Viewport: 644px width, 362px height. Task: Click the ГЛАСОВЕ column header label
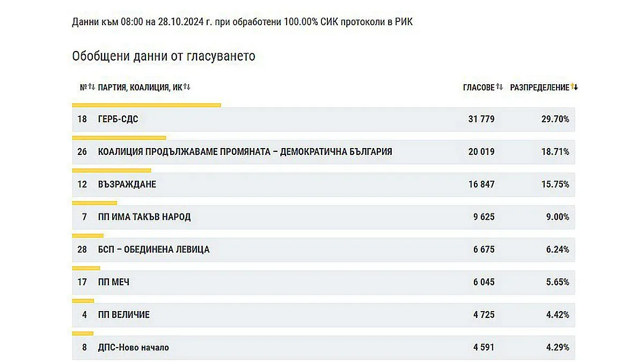pos(479,86)
